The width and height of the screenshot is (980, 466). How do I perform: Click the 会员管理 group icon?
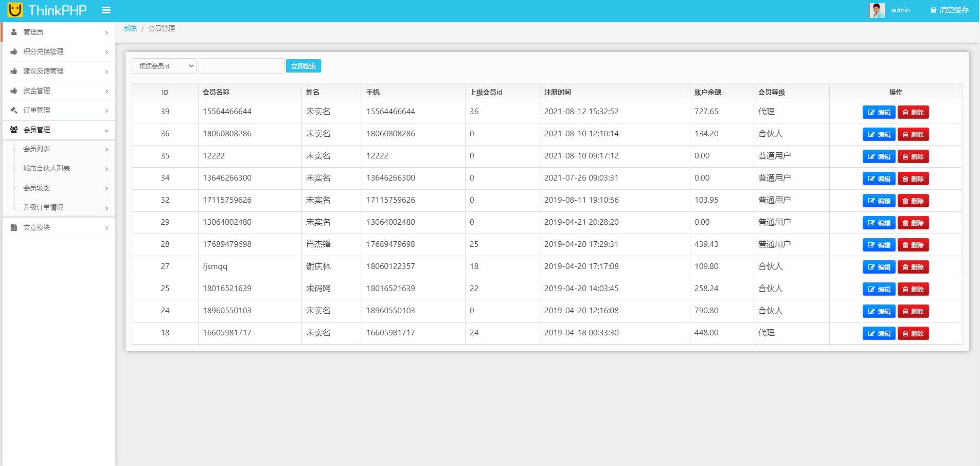click(x=14, y=130)
